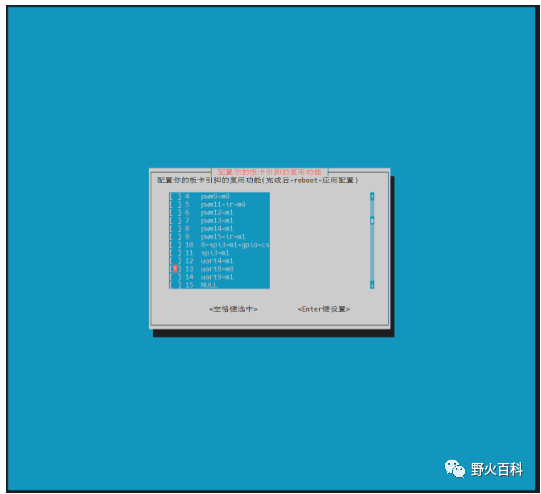Select the uart9-m1 row label
The image size is (541, 494).
tap(217, 277)
